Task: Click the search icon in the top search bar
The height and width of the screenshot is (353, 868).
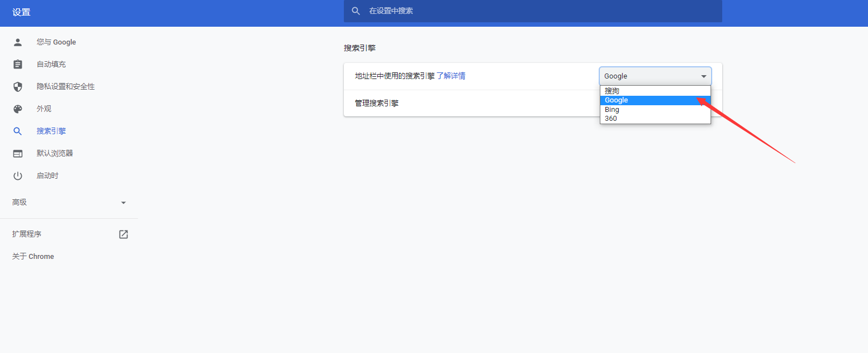Action: 356,11
